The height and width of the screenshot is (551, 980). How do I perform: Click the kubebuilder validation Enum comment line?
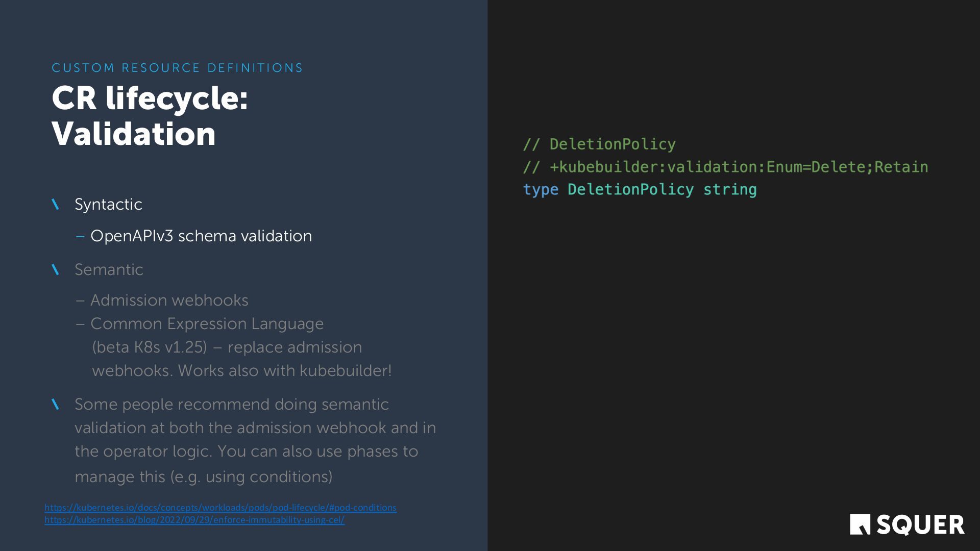[725, 167]
